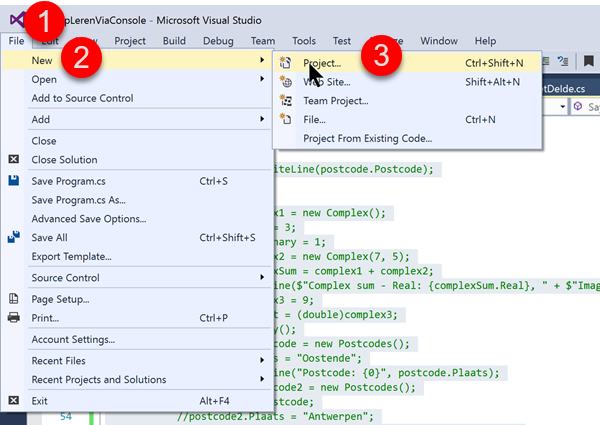Expand the Open submenu arrow

click(262, 79)
